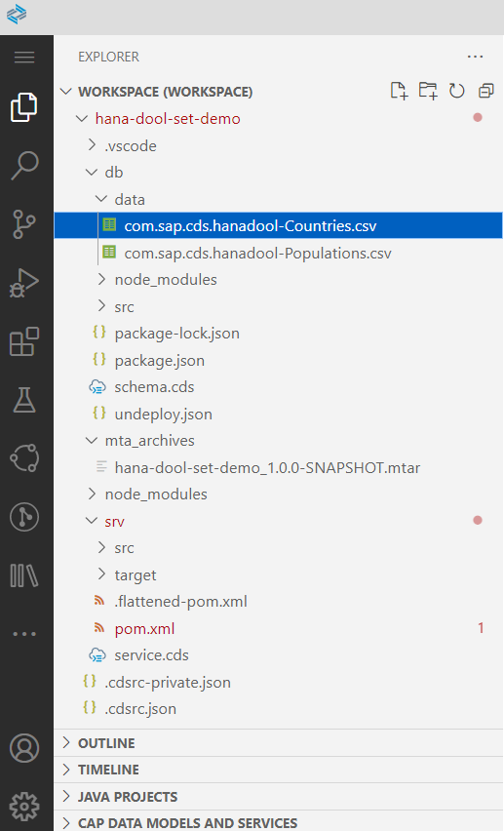Expand the src folder under srv
504x831 pixels.
pos(101,547)
